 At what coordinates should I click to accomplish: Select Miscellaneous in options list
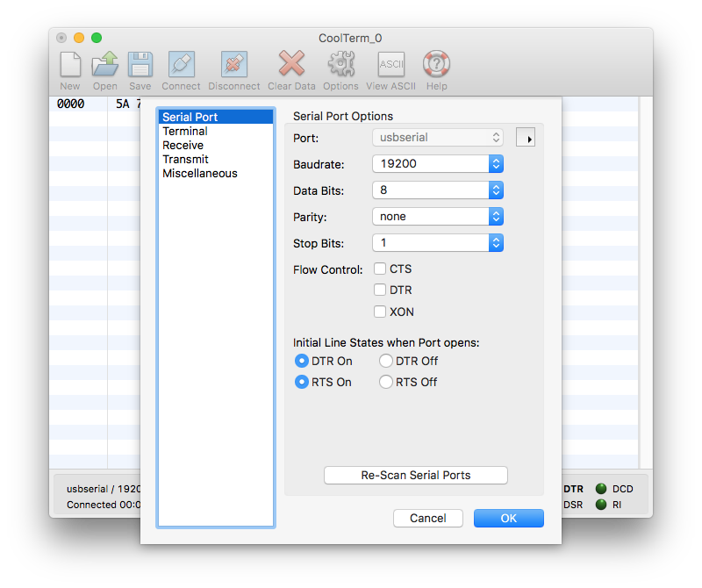[x=216, y=173]
